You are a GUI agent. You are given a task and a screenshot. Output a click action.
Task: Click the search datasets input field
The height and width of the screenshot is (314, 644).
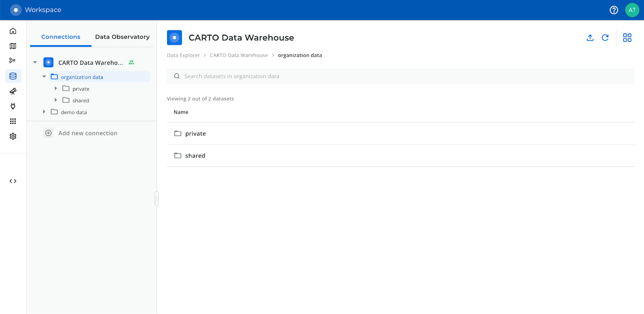click(400, 76)
